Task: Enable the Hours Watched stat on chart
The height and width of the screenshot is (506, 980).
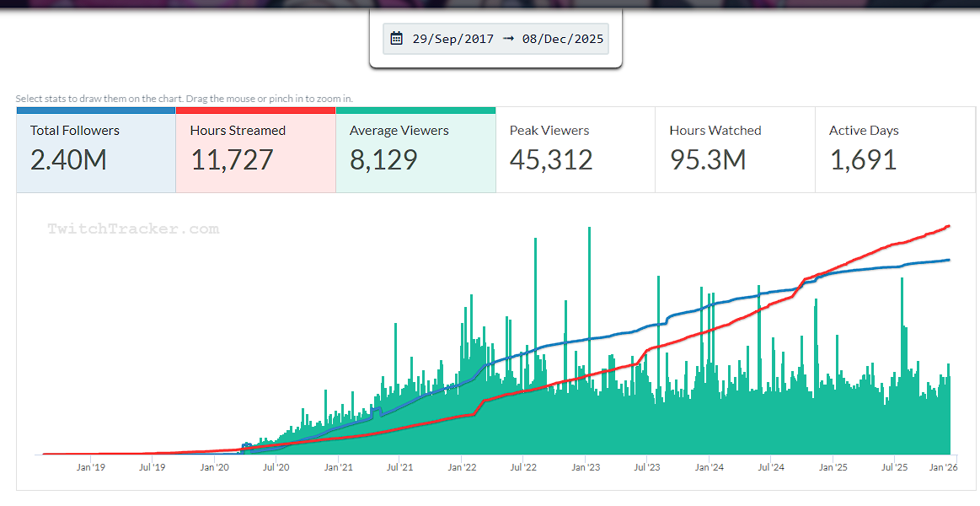Action: point(735,150)
